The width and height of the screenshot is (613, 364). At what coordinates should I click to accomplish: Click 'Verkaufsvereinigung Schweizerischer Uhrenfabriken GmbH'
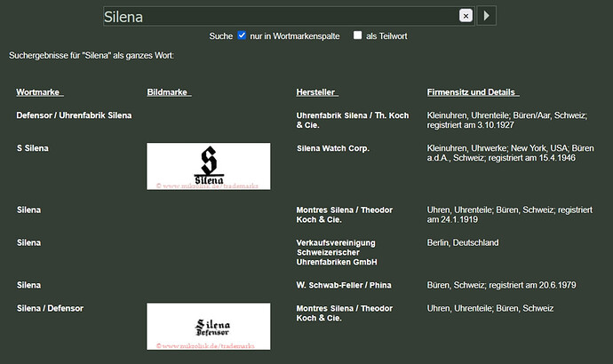pos(337,252)
